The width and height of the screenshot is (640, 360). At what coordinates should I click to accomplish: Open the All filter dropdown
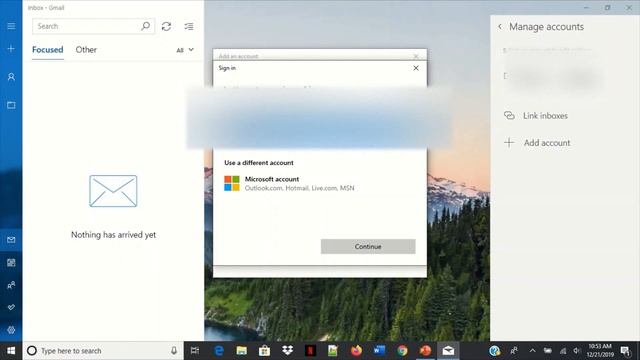tap(185, 50)
